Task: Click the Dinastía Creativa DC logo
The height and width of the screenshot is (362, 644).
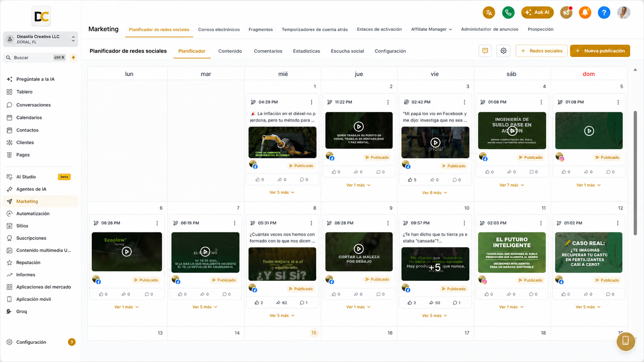Action: point(41,17)
